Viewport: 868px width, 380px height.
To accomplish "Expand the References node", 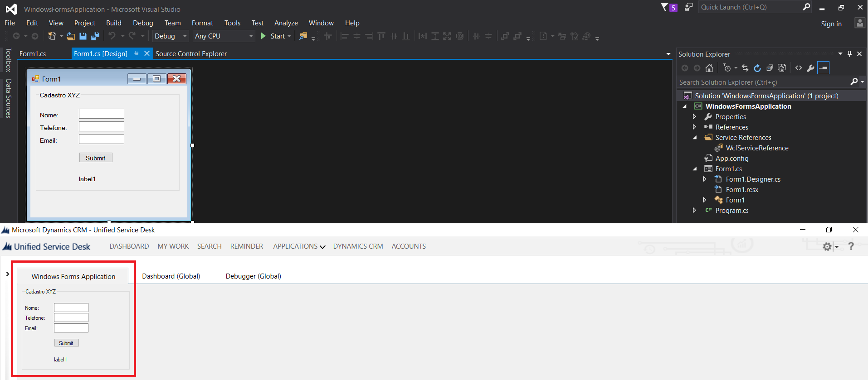I will [694, 127].
